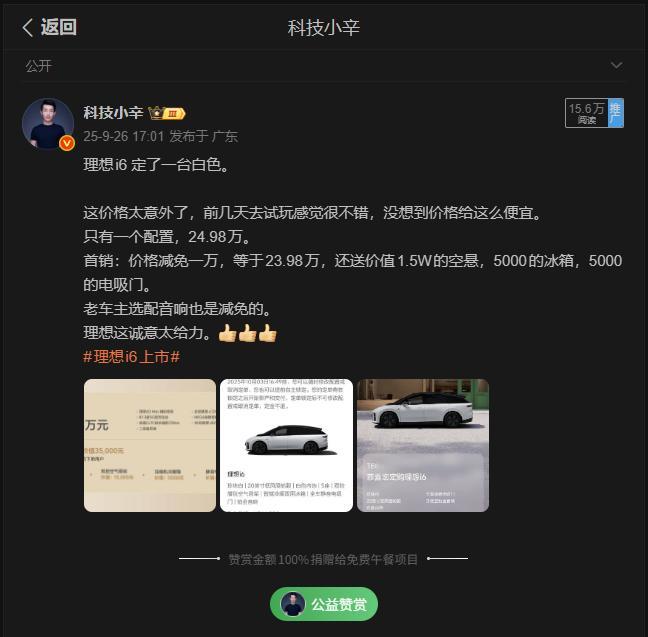
Task: Click the 公益赞赏 green button
Action: [x=324, y=604]
